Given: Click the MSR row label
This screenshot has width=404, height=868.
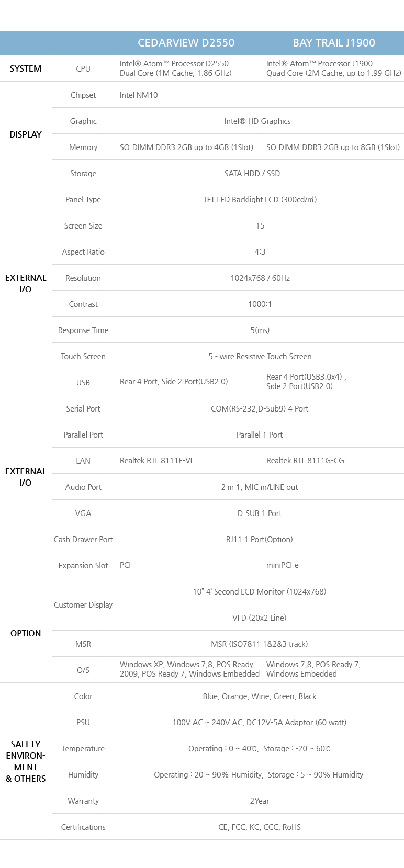Looking at the screenshot, I should (x=83, y=644).
